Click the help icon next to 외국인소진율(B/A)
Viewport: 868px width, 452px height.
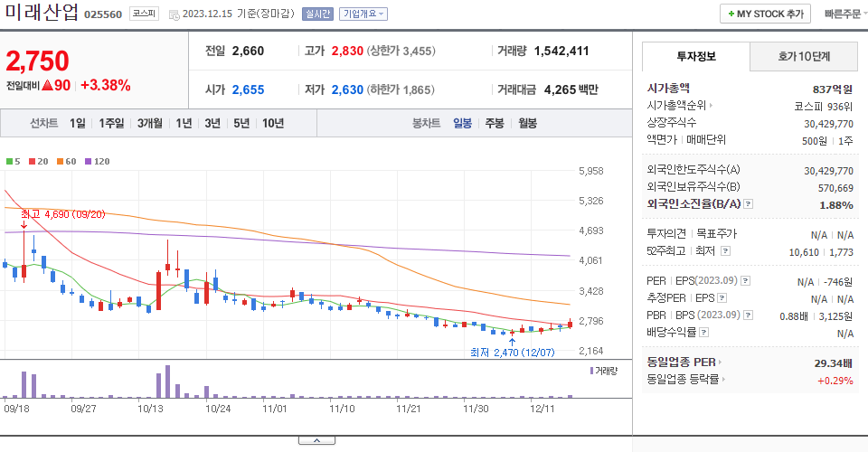(x=748, y=204)
